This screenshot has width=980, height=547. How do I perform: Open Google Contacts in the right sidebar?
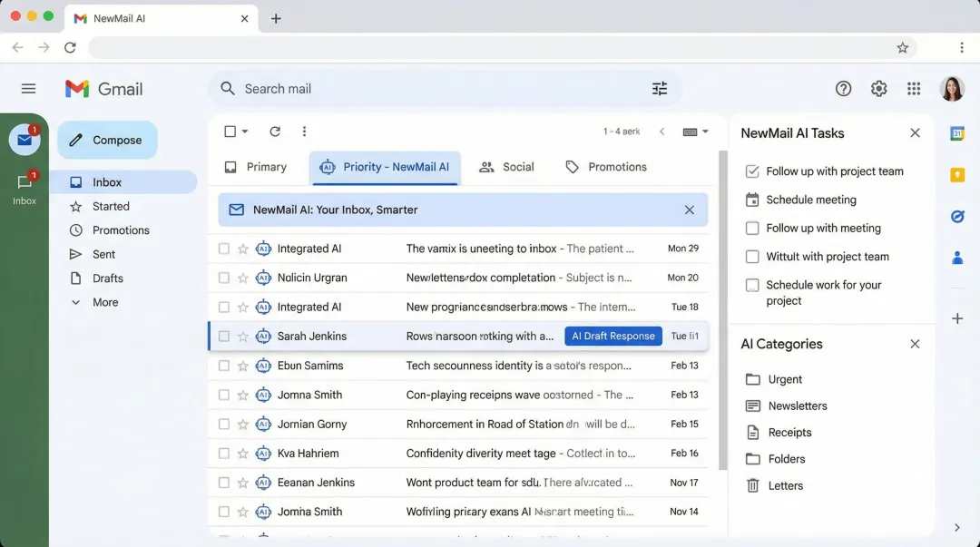click(x=957, y=258)
